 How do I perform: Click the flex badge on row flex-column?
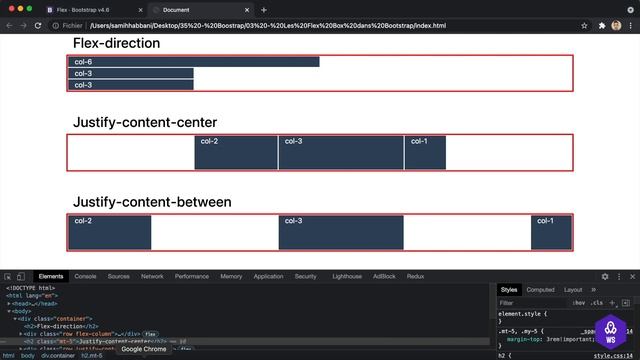150,334
